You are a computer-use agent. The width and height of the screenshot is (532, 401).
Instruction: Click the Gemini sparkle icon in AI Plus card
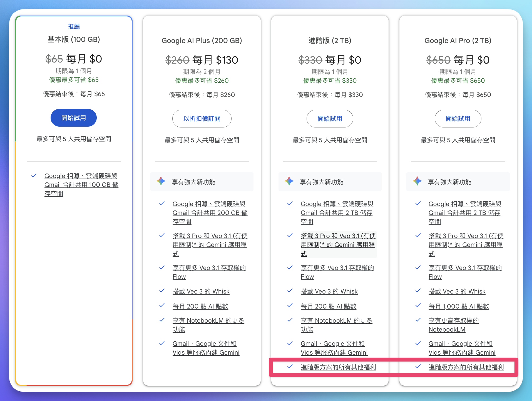point(161,181)
